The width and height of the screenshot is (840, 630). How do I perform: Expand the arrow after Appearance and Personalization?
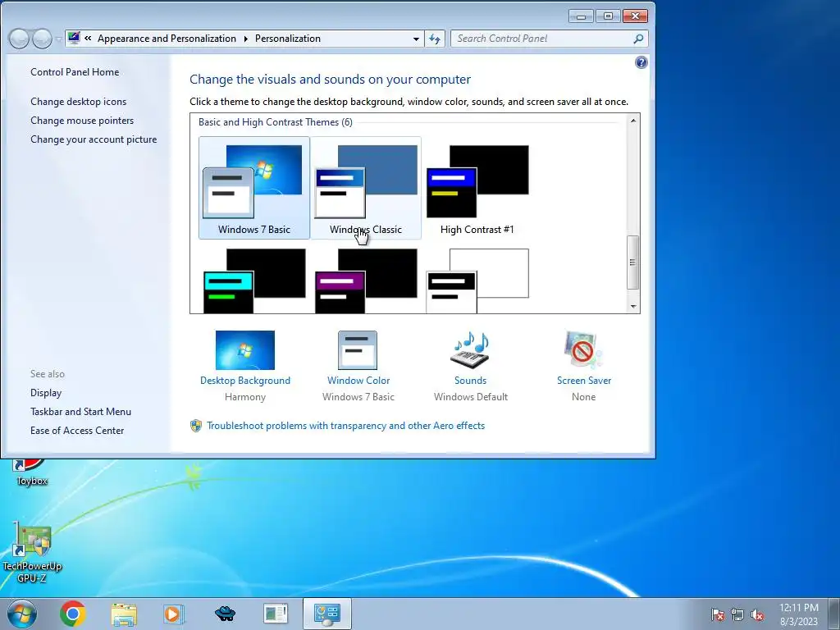pyautogui.click(x=246, y=39)
